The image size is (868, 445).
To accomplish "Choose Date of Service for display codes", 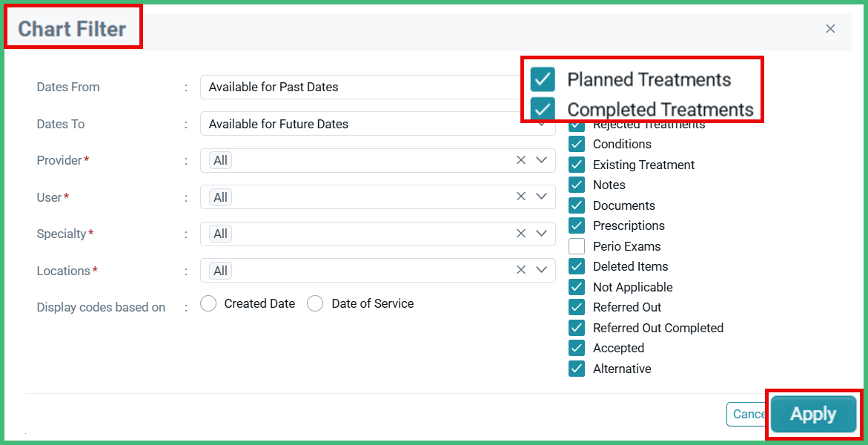I will 315,303.
